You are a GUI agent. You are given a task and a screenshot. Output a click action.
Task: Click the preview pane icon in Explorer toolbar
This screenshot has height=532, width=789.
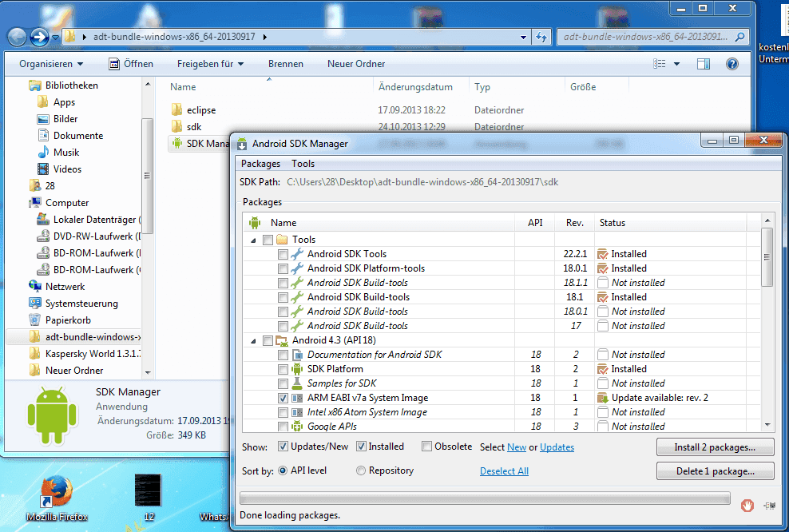[x=704, y=64]
